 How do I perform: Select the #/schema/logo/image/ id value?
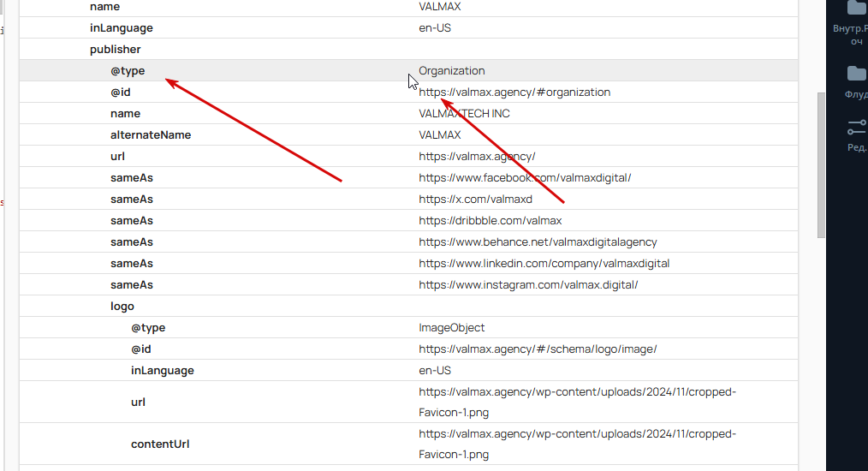(538, 349)
